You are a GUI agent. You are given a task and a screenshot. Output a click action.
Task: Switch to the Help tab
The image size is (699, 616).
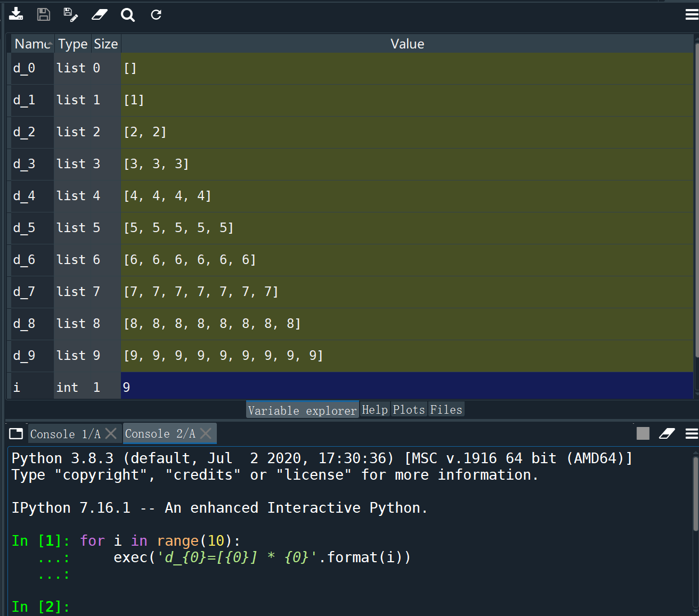click(x=375, y=409)
